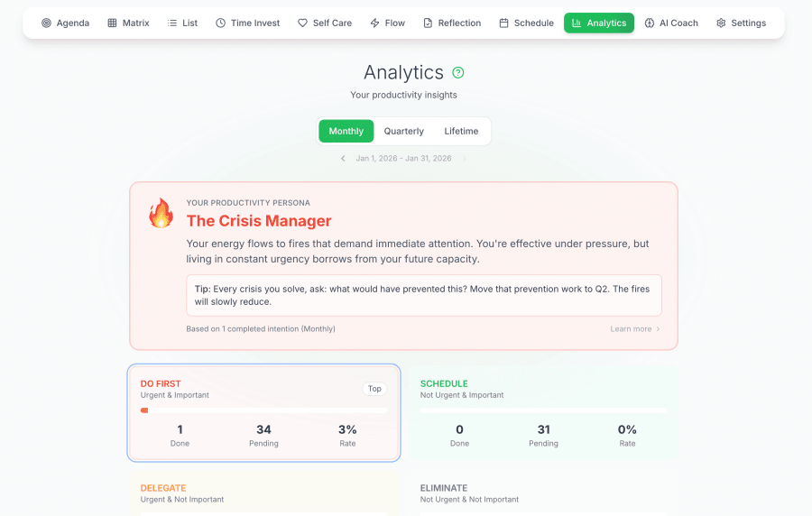Click the Tip box about crisis prevention
812x516 pixels.
[x=424, y=295]
